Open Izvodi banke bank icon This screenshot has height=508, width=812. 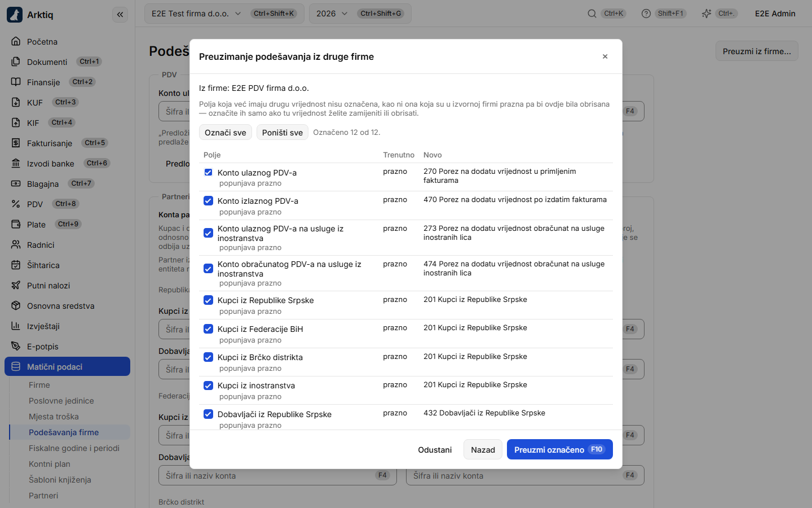click(16, 163)
